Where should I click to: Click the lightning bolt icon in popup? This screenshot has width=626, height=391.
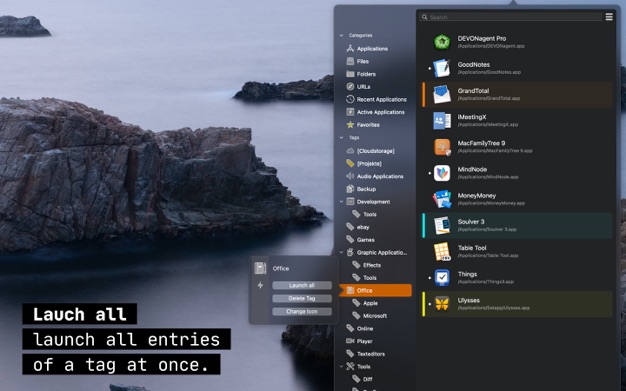tap(260, 285)
